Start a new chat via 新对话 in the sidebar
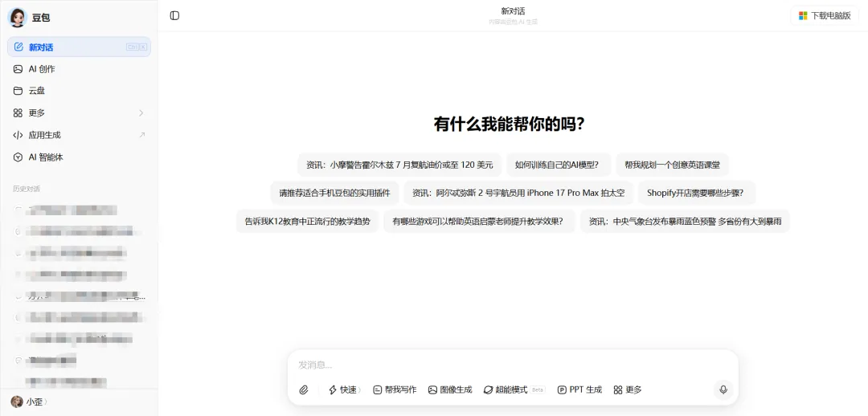 pos(79,47)
